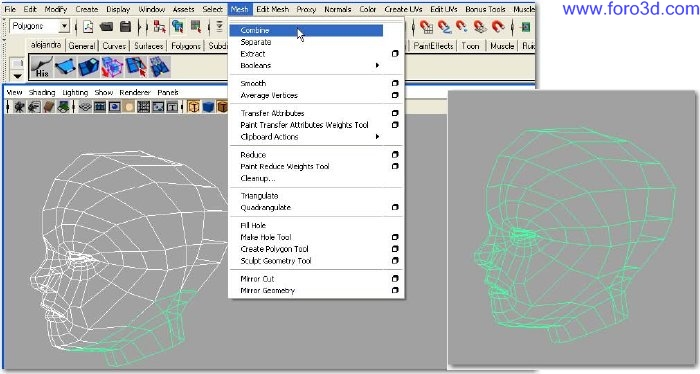
Task: Switch to the Curves shelf tab
Action: tap(114, 46)
